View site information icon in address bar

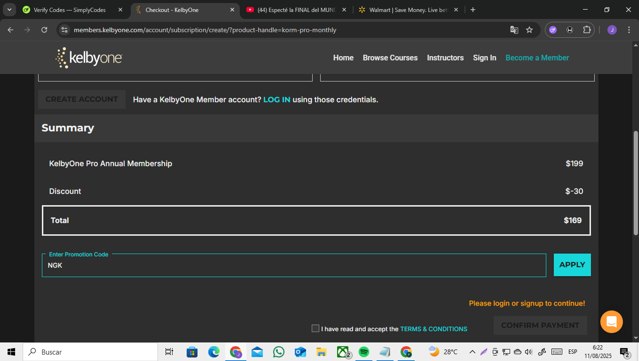(x=64, y=30)
